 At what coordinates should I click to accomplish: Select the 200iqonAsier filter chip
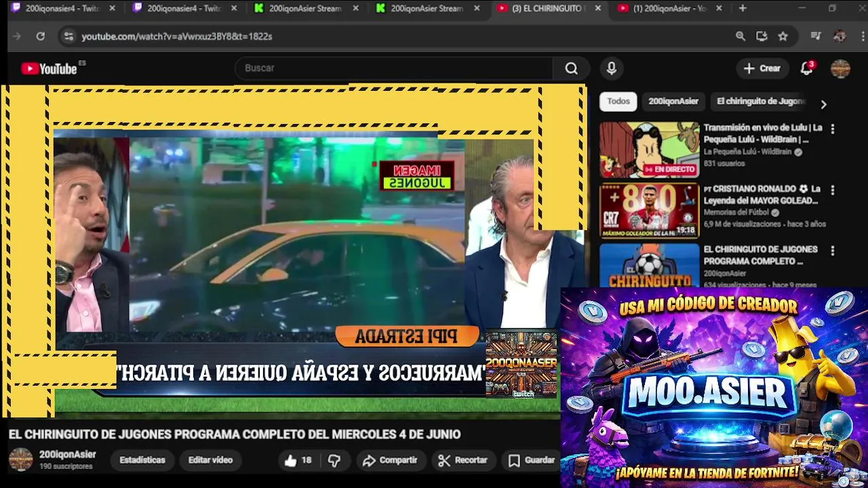coord(673,102)
